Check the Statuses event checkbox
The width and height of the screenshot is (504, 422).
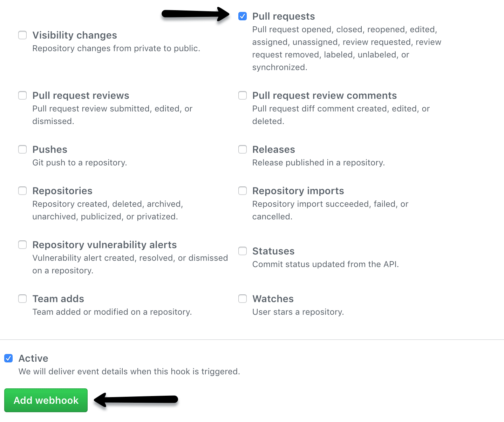coord(243,251)
